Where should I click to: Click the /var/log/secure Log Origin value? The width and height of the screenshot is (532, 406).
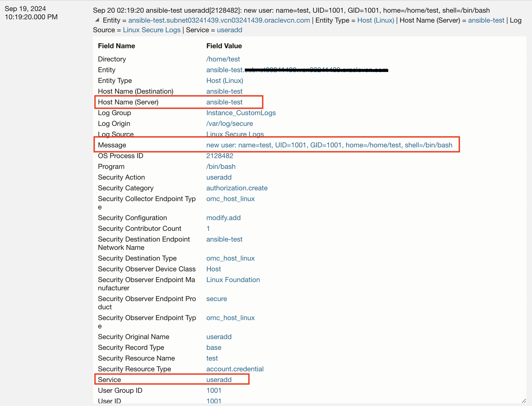[x=229, y=124]
